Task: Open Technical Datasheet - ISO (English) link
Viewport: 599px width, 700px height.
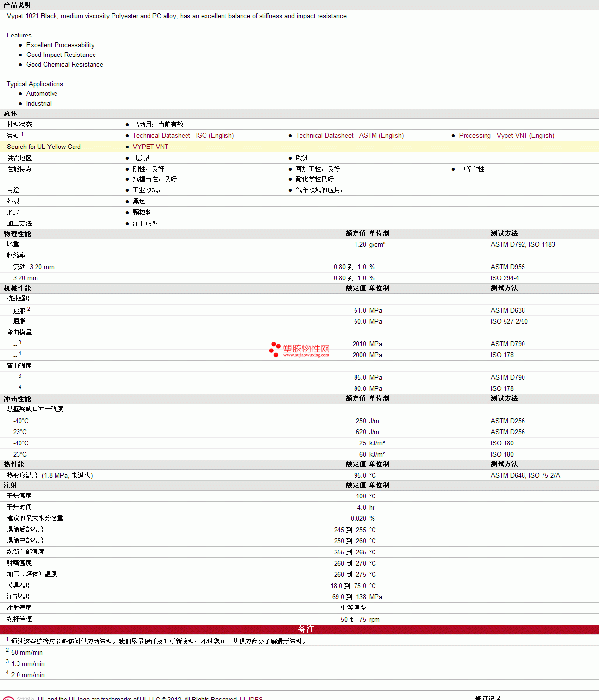Action: (183, 136)
